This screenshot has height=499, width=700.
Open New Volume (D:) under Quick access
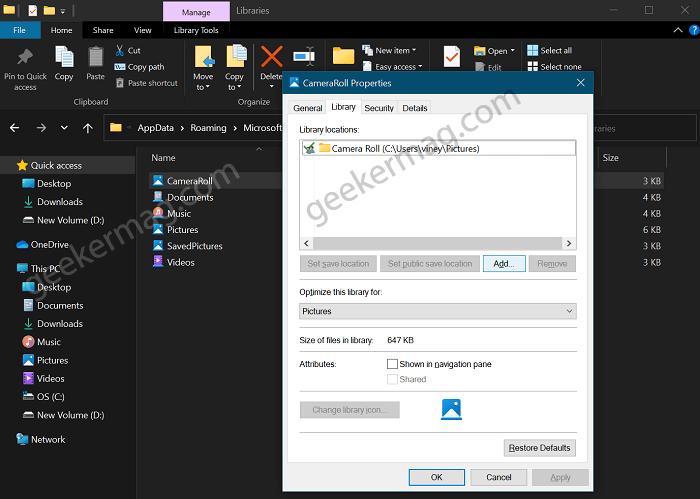[x=63, y=220]
